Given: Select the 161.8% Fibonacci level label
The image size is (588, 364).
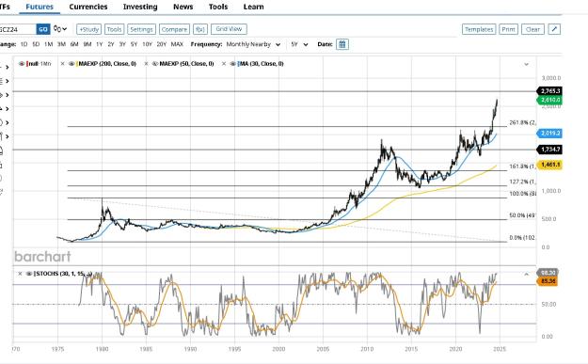Looking at the screenshot, I should [522, 166].
